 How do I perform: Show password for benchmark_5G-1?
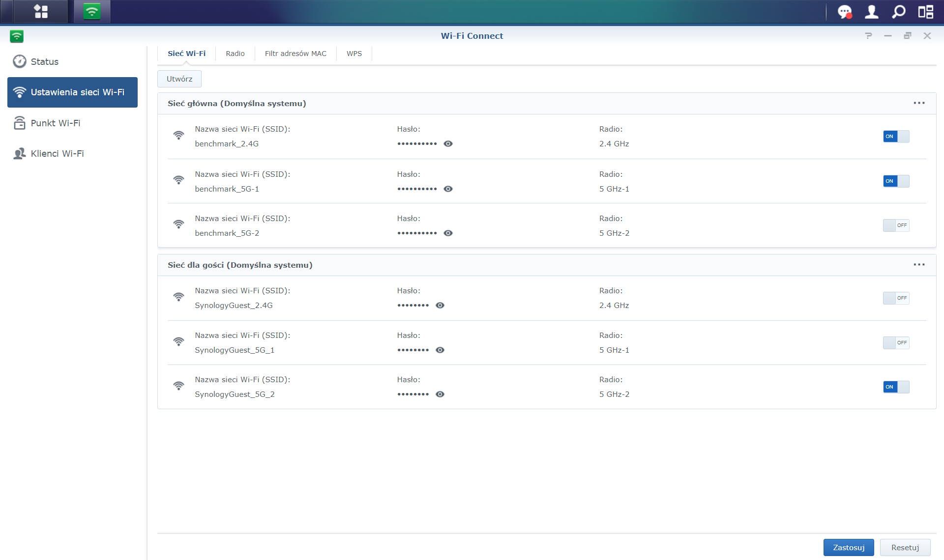(448, 189)
